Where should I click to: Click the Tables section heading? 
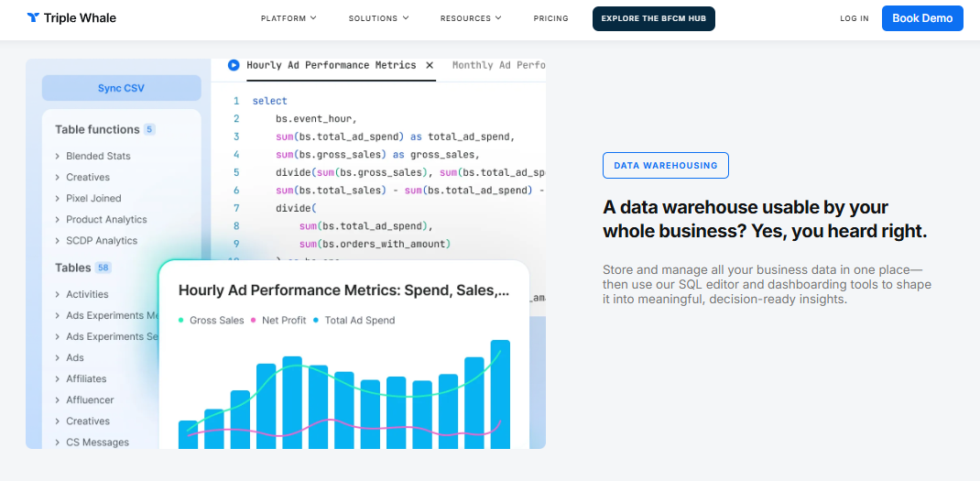coord(73,268)
